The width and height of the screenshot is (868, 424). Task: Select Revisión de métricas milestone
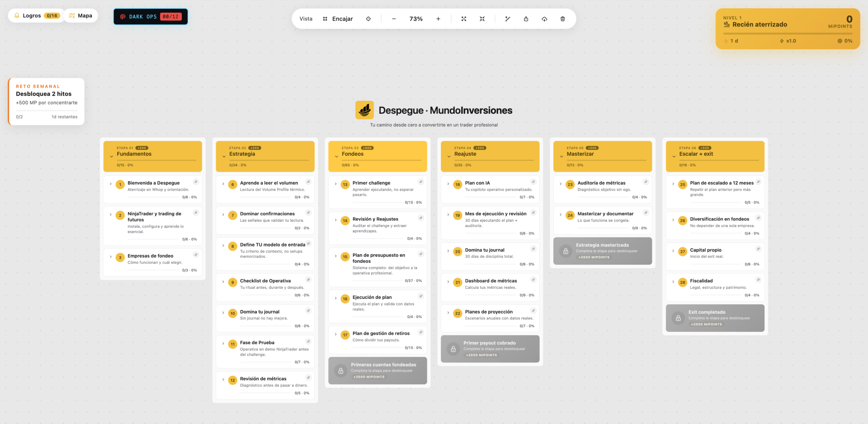pyautogui.click(x=265, y=385)
